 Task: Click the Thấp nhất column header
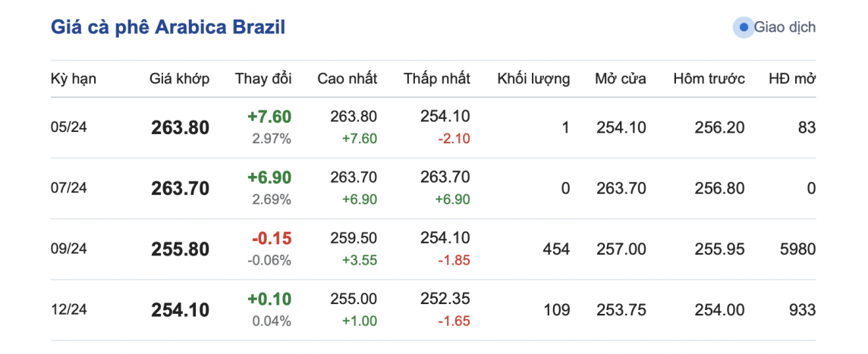(436, 79)
